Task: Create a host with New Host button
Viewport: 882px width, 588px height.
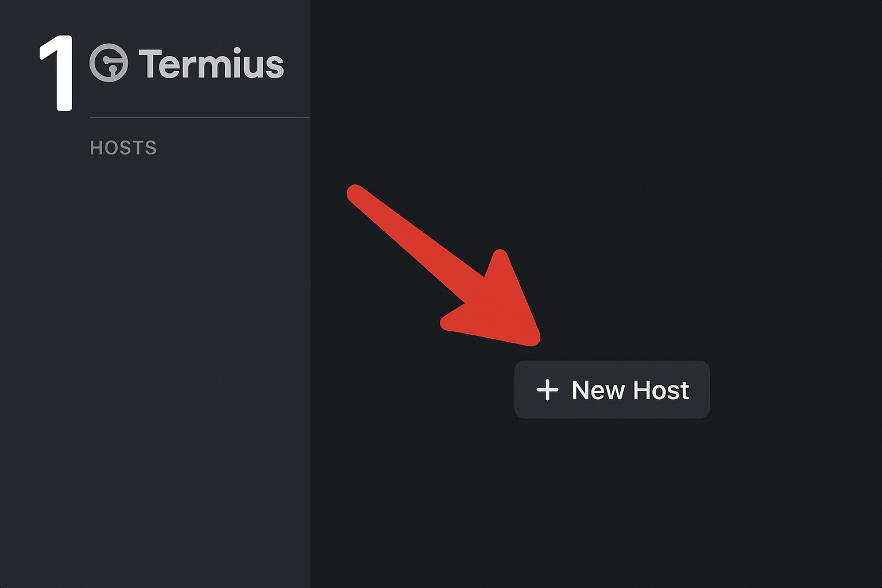Action: point(612,389)
